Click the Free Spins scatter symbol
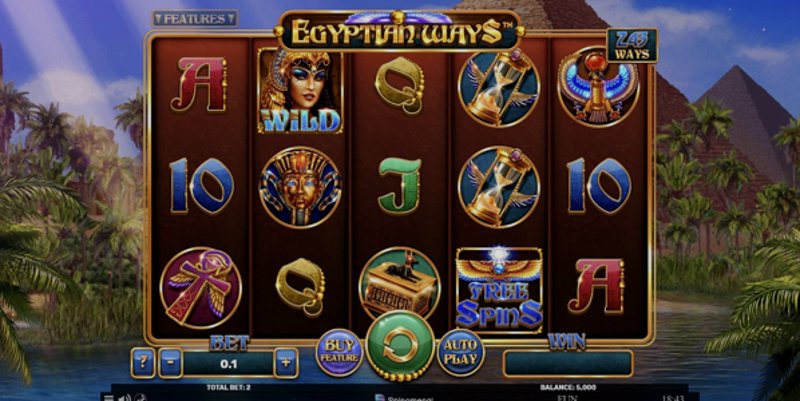The height and width of the screenshot is (401, 800). [499, 290]
